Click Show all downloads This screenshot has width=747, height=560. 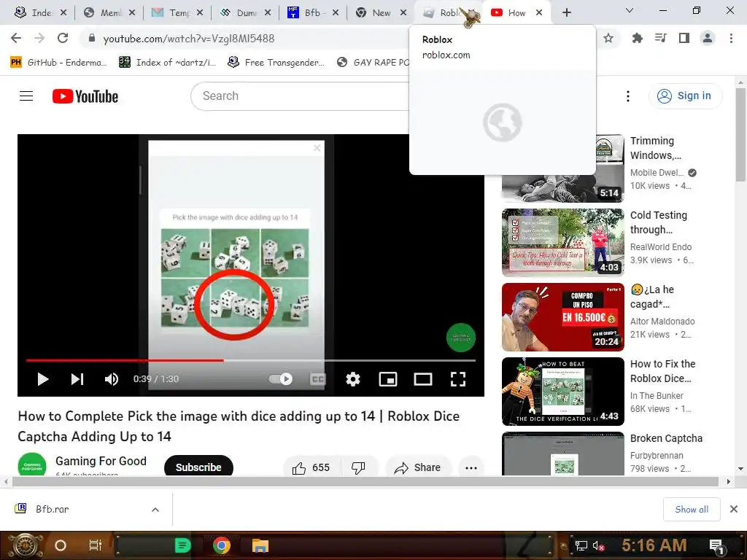pyautogui.click(x=692, y=510)
